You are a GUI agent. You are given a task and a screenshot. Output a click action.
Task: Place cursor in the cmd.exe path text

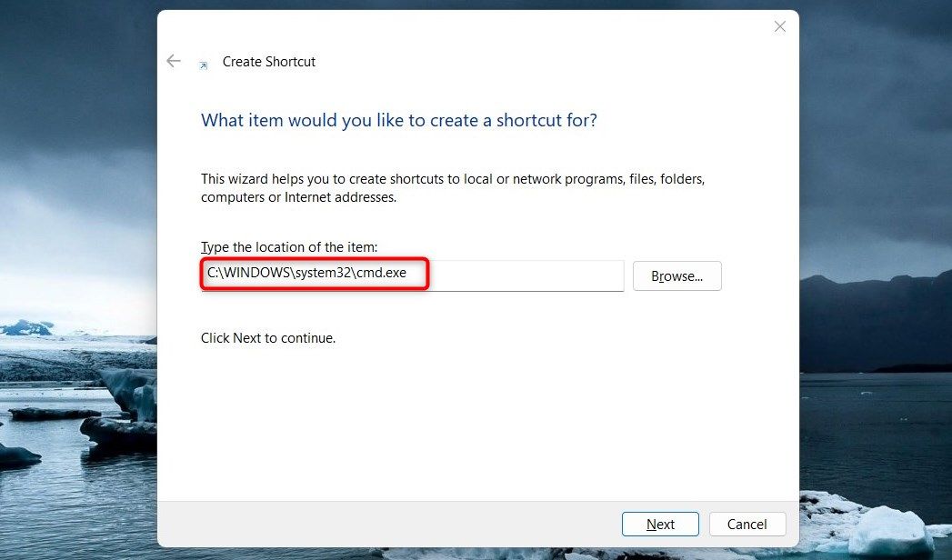306,273
